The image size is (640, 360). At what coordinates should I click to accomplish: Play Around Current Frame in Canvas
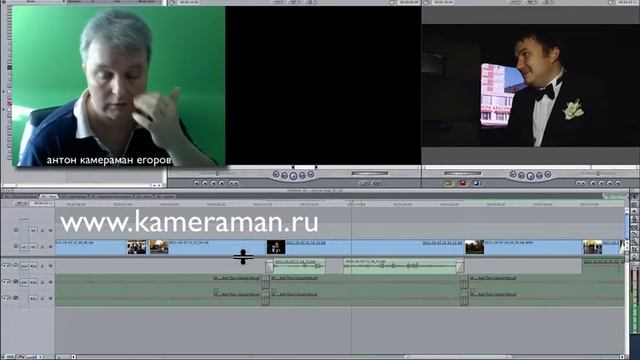(x=539, y=175)
